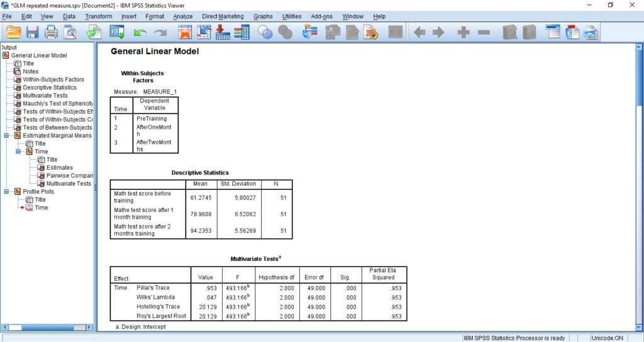Select Mauchly's Test of Sphericity outline item
The height and width of the screenshot is (342, 644).
[x=58, y=104]
